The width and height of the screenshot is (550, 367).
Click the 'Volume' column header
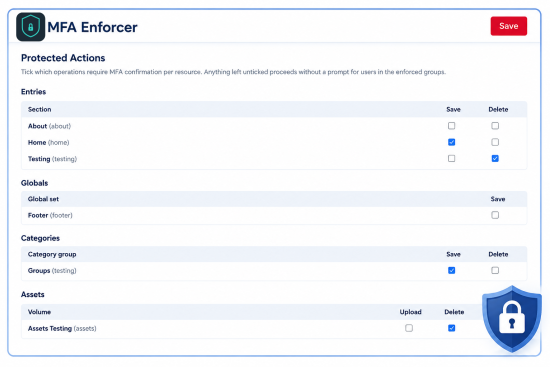tap(39, 312)
